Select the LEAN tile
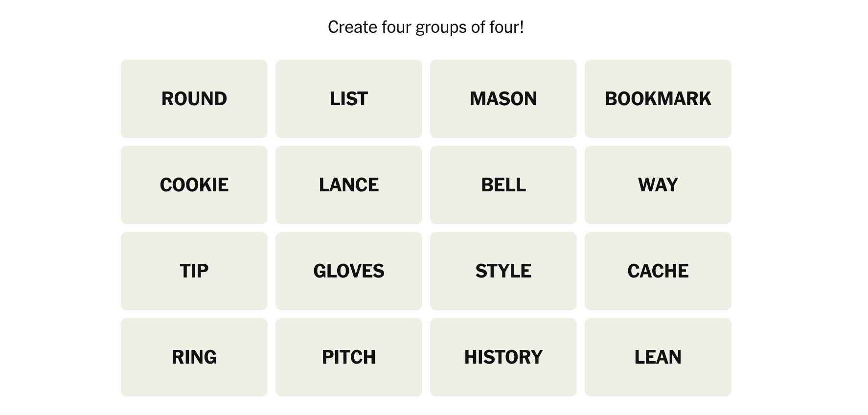The height and width of the screenshot is (415, 868). click(x=658, y=357)
